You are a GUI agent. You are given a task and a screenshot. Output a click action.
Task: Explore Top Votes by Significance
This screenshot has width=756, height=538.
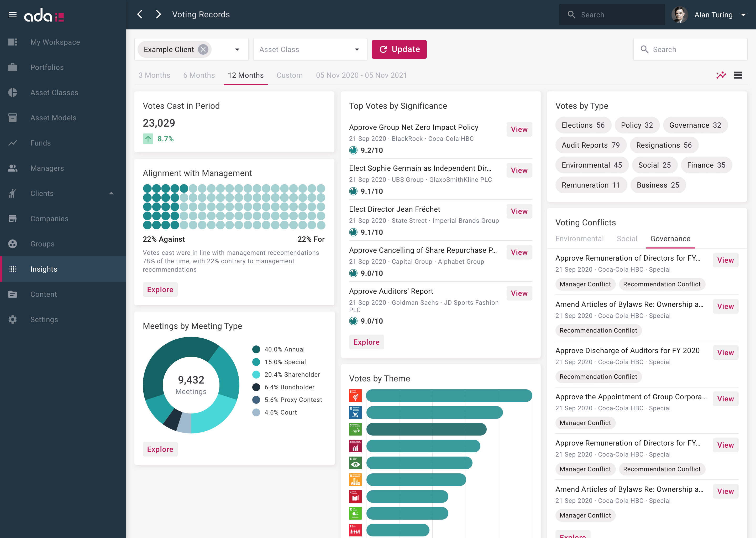[x=366, y=342]
